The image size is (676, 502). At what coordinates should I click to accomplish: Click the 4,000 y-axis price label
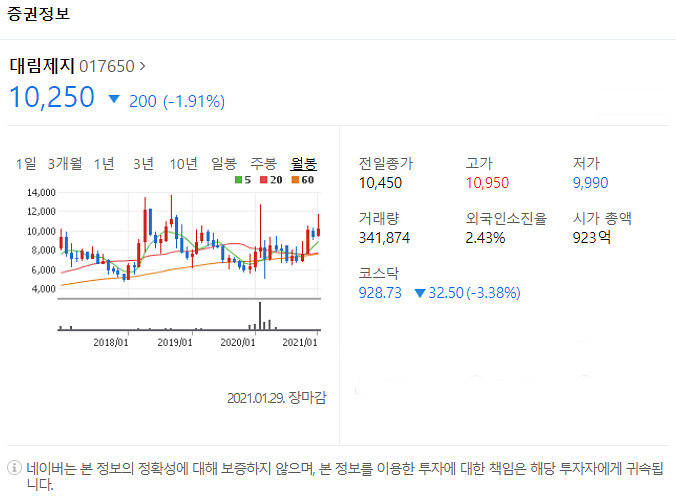[44, 289]
